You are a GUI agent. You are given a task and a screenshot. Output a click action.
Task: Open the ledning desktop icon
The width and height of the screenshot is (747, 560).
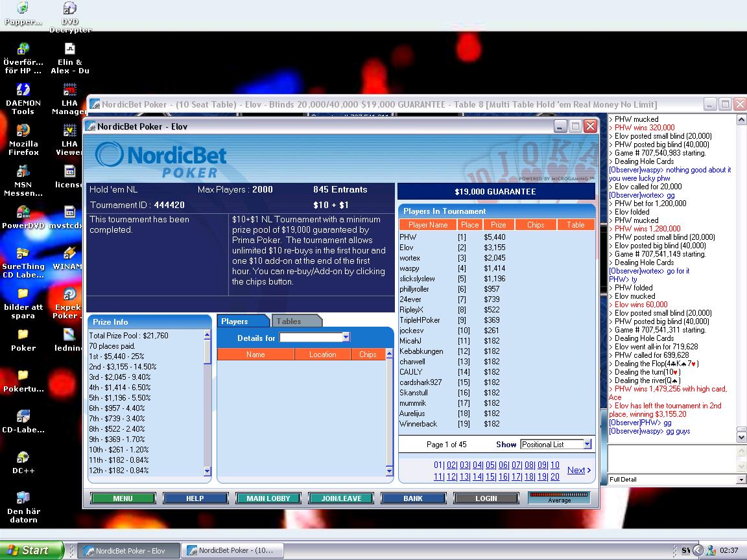pos(68,340)
